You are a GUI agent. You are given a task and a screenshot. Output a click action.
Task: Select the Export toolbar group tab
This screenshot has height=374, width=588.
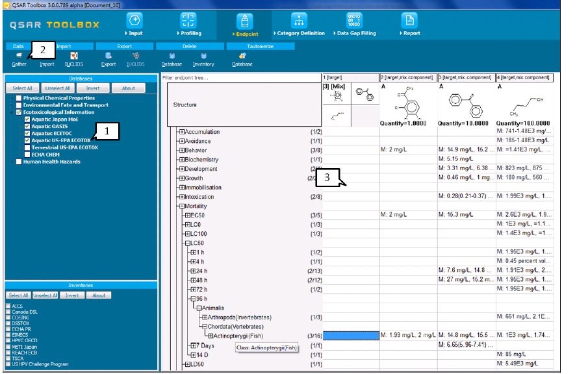click(x=125, y=47)
